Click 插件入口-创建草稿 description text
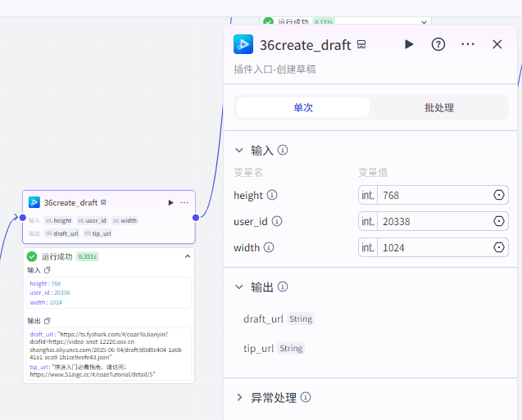 [x=275, y=69]
